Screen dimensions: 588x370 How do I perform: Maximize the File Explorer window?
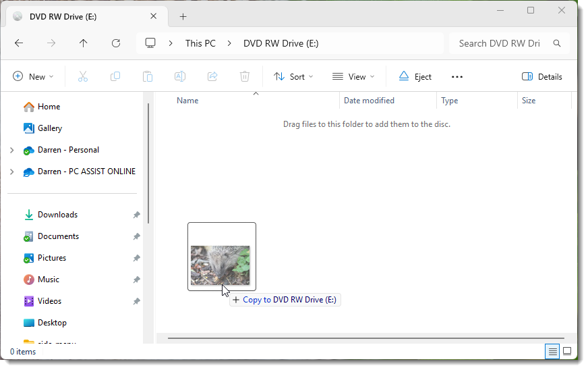coord(531,11)
